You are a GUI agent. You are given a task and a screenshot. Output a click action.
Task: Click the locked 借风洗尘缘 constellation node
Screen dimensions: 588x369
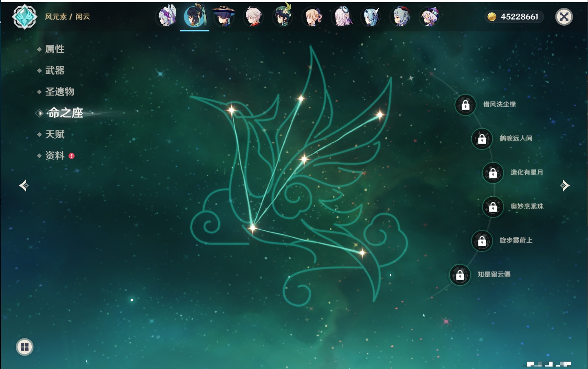[x=465, y=105]
